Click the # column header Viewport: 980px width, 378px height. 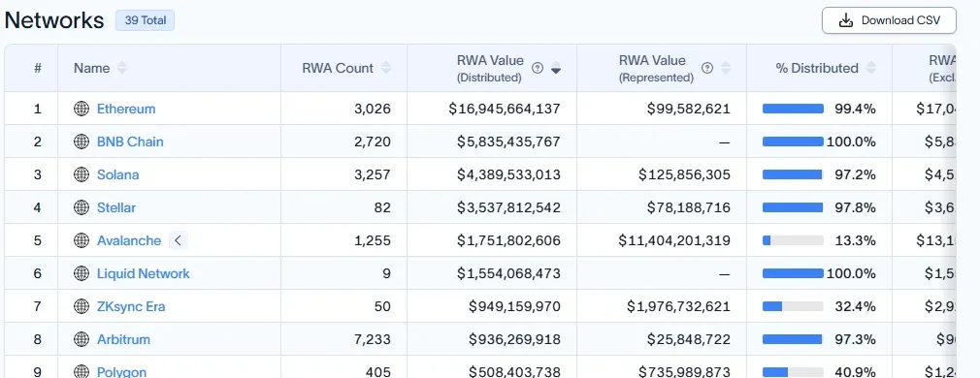(38, 68)
